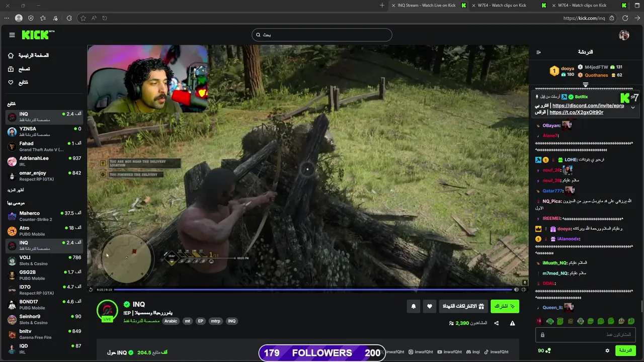
Task: Select the EP tag
Action: click(200, 321)
